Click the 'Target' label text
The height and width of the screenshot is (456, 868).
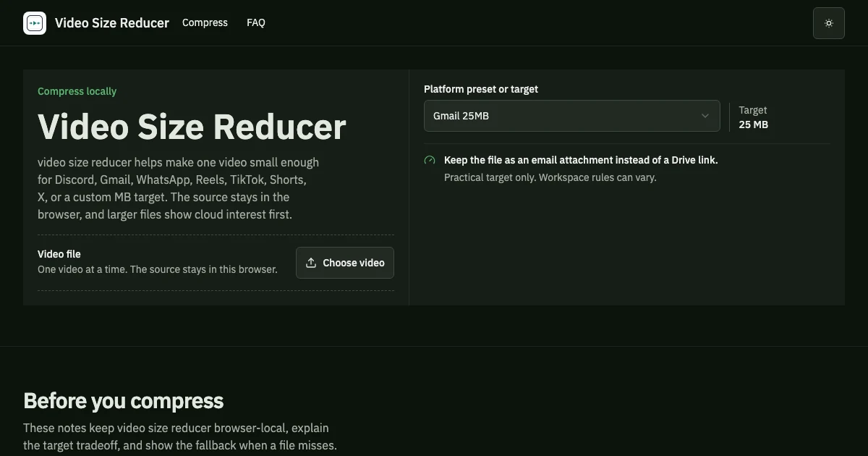(x=753, y=110)
